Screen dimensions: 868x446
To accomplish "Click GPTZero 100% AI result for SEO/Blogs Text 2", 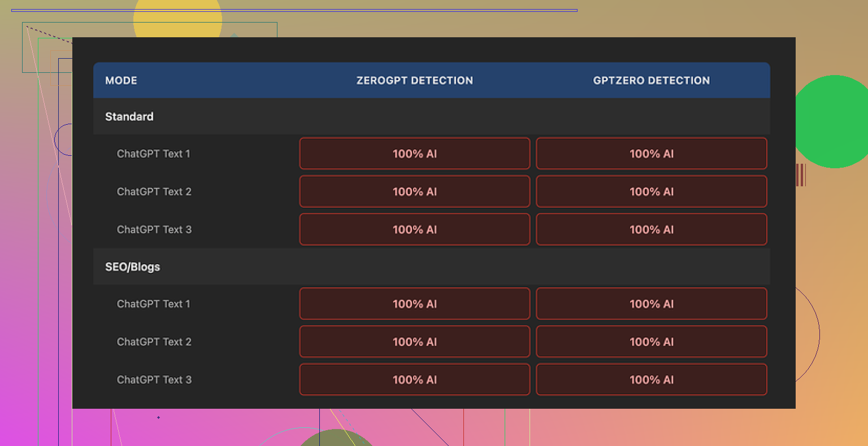I will (x=651, y=342).
